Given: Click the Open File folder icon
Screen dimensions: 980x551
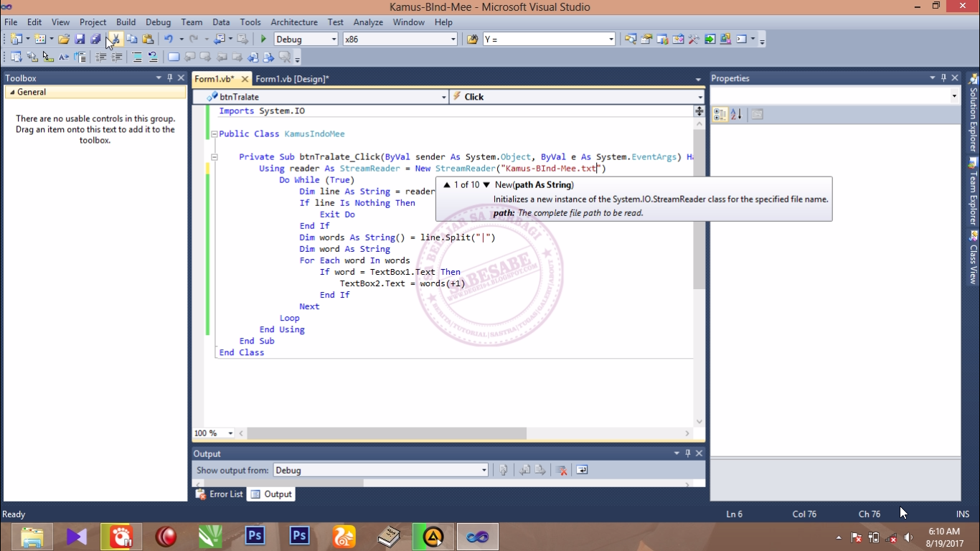Looking at the screenshot, I should (64, 39).
